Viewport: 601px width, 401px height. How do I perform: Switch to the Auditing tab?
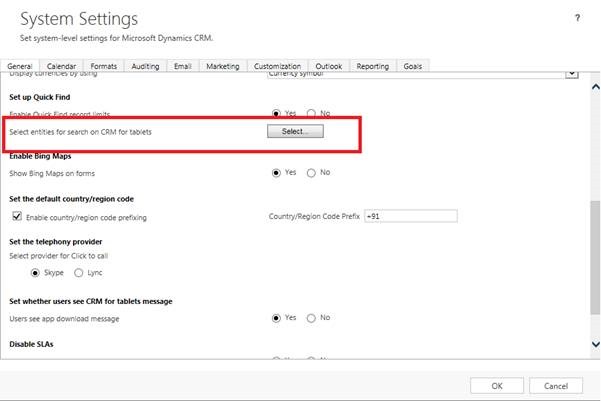pyautogui.click(x=143, y=66)
